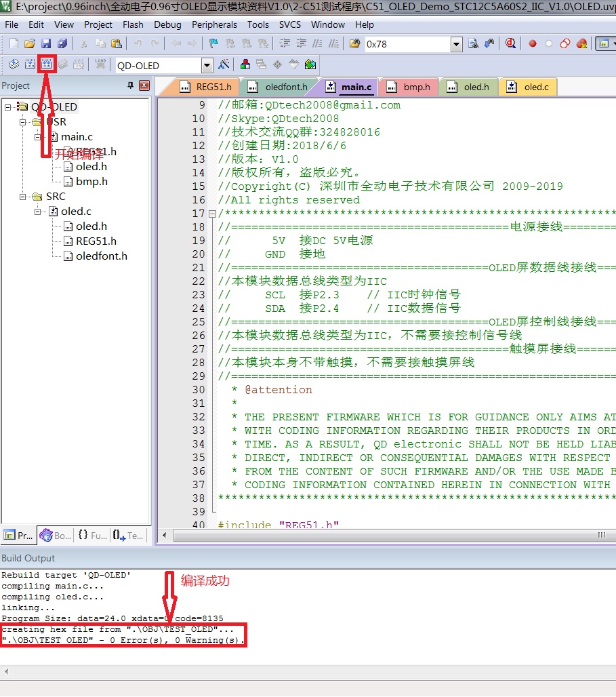Click the Translate current file icon
616x697 pixels.
click(14, 65)
